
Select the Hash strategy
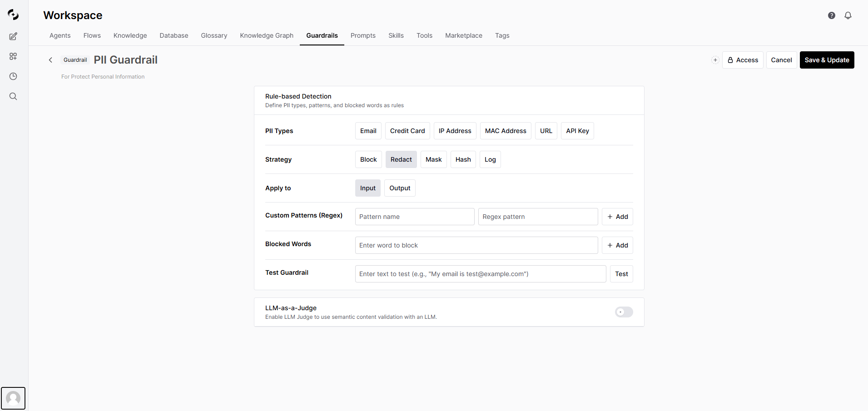[463, 159]
